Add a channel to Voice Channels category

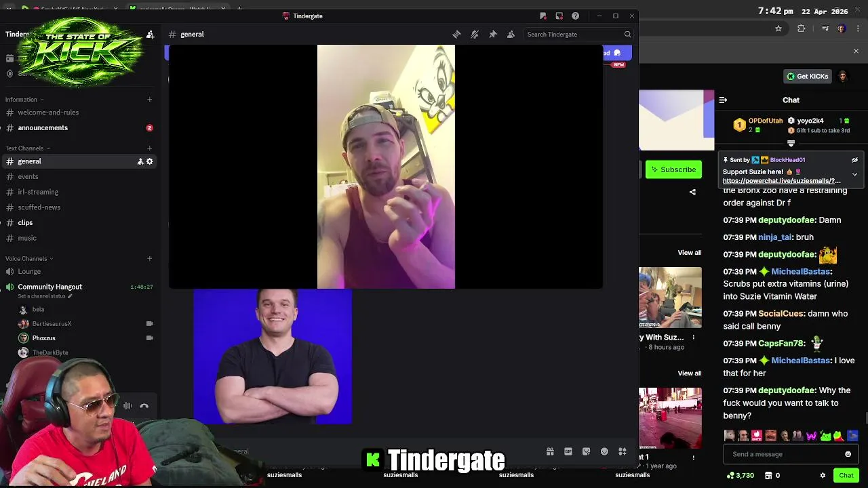pyautogui.click(x=149, y=258)
